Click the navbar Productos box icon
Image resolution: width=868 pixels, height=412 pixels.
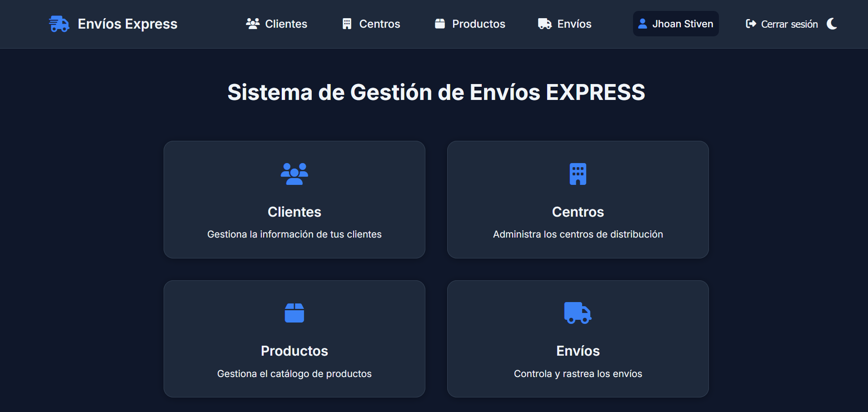[x=439, y=24]
